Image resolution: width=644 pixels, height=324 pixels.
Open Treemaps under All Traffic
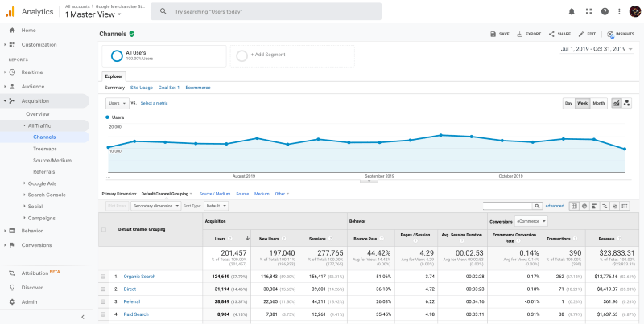[45, 149]
